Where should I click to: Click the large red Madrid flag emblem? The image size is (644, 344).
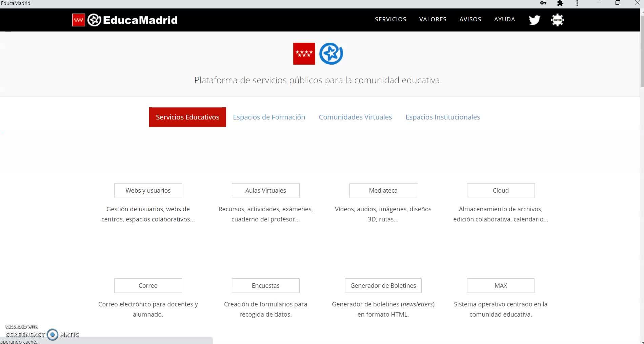pos(304,53)
